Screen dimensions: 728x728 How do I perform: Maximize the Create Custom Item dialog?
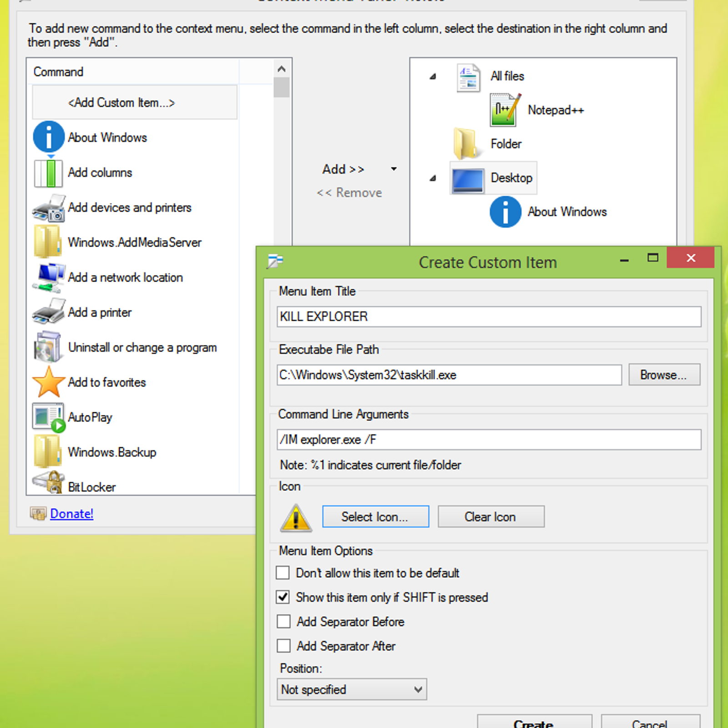point(653,258)
